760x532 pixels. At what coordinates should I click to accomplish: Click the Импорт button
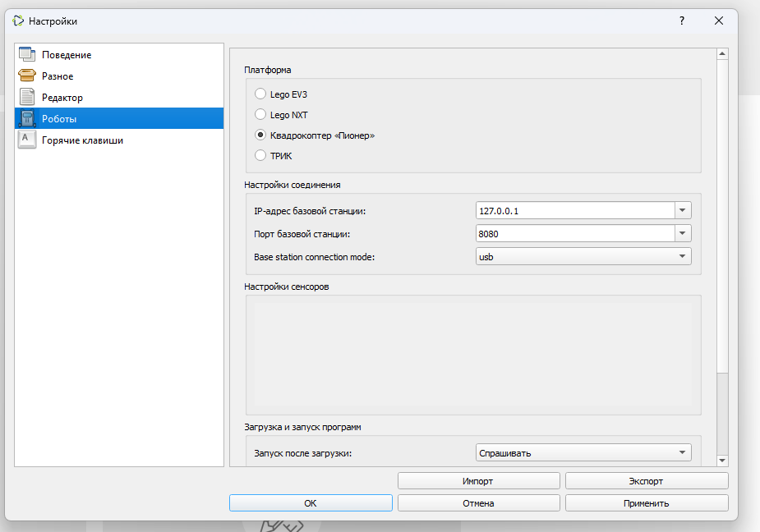pyautogui.click(x=478, y=480)
